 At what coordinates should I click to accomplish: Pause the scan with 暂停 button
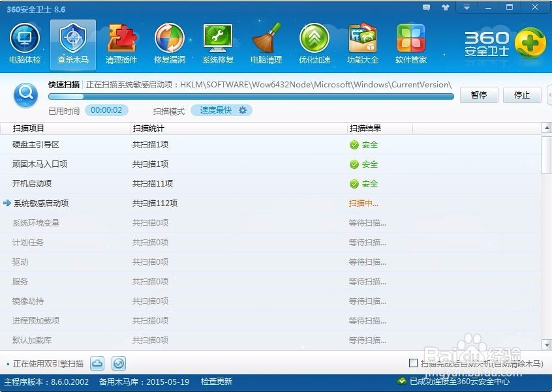pos(479,95)
